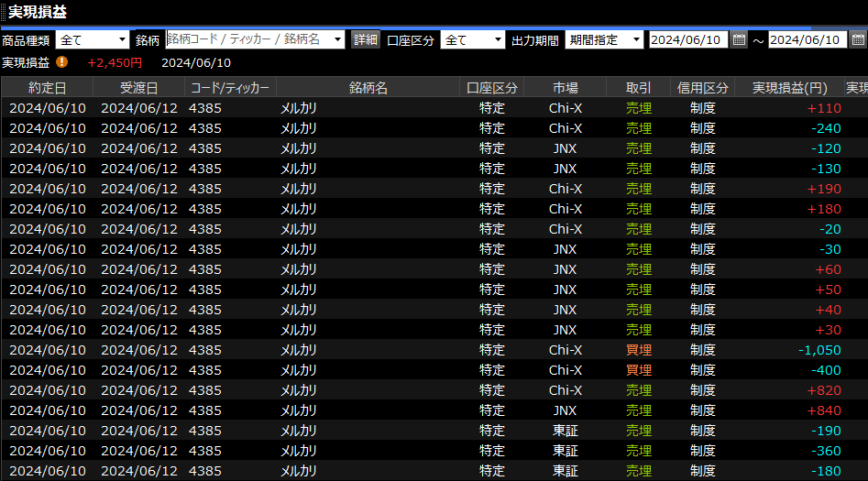Select the 買埋 row with loss -400

(x=434, y=370)
